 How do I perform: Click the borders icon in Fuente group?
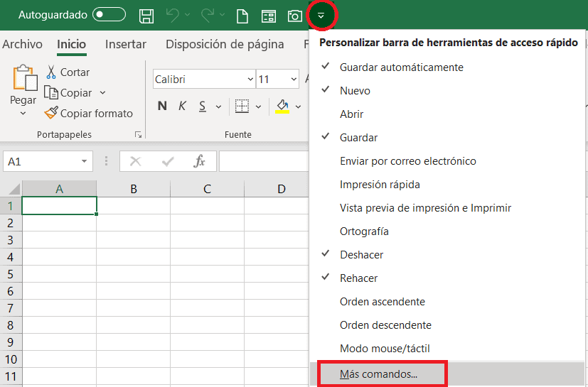242,106
